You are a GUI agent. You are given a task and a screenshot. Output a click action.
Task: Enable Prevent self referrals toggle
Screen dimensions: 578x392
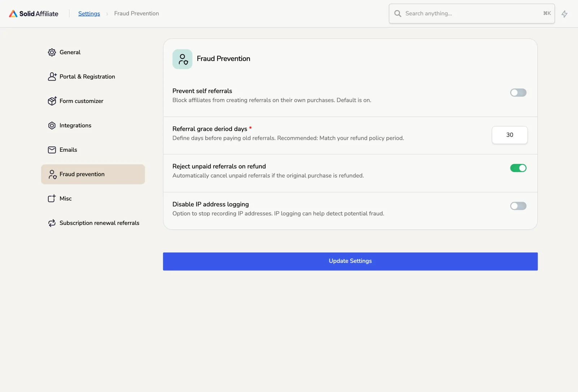[518, 93]
